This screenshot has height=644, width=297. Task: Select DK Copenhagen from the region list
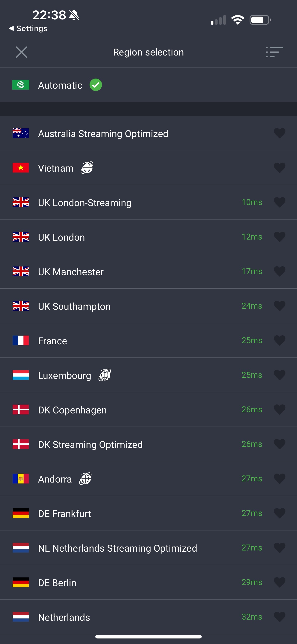point(72,410)
